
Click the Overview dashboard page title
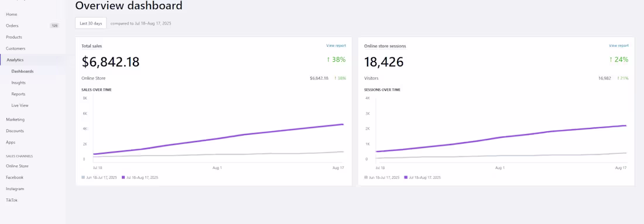(129, 6)
